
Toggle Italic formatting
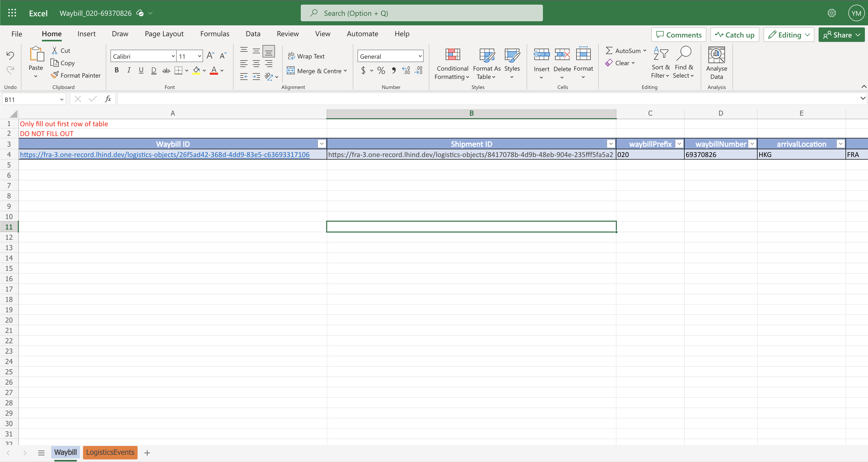click(x=129, y=70)
